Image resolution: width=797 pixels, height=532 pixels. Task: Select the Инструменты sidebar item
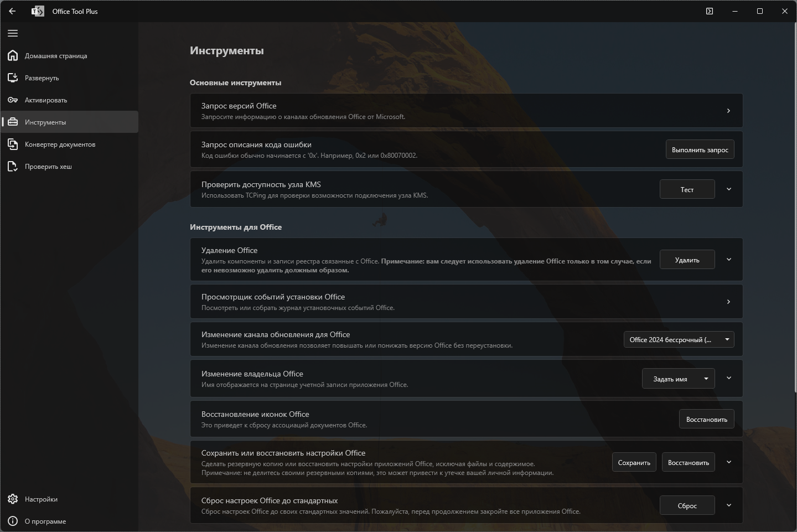pyautogui.click(x=69, y=122)
